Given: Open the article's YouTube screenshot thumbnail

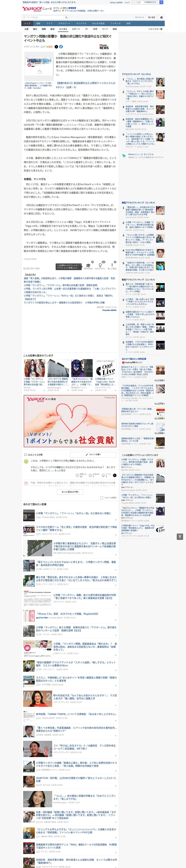Looking at the screenshot, I should (x=39, y=66).
